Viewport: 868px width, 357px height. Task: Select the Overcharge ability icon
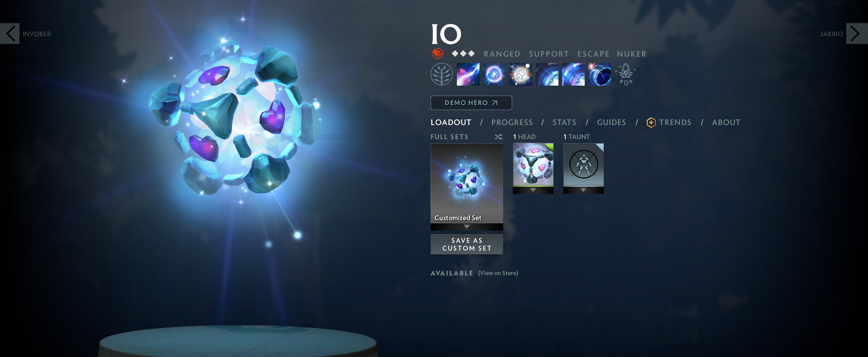coord(520,74)
